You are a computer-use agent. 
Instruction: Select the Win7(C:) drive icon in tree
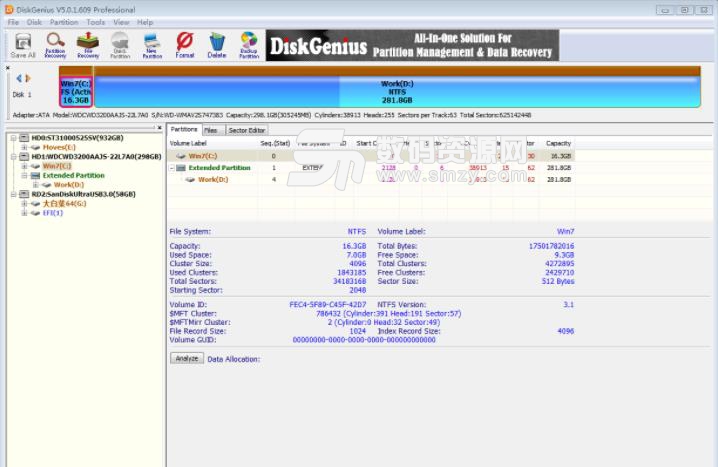click(36, 166)
